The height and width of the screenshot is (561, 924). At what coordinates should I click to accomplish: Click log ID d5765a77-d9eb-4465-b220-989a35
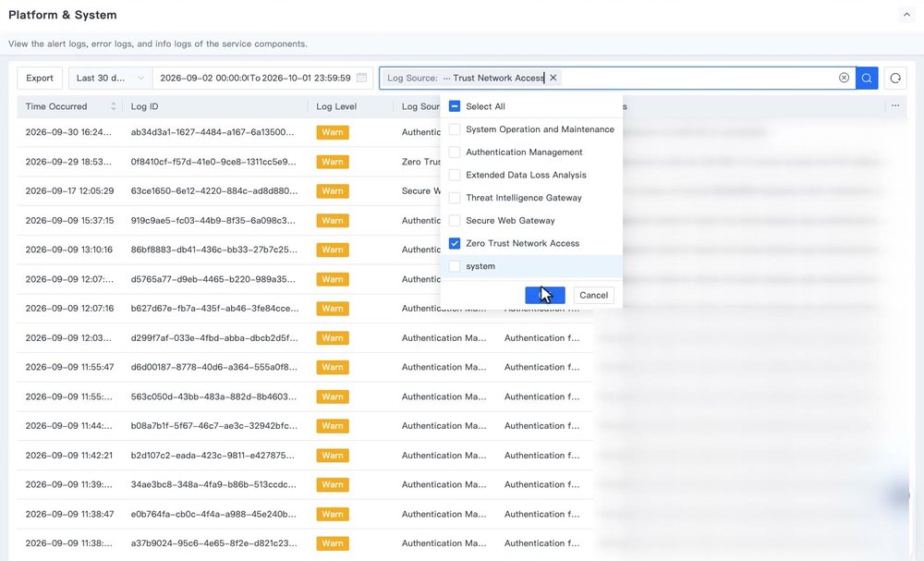(213, 279)
